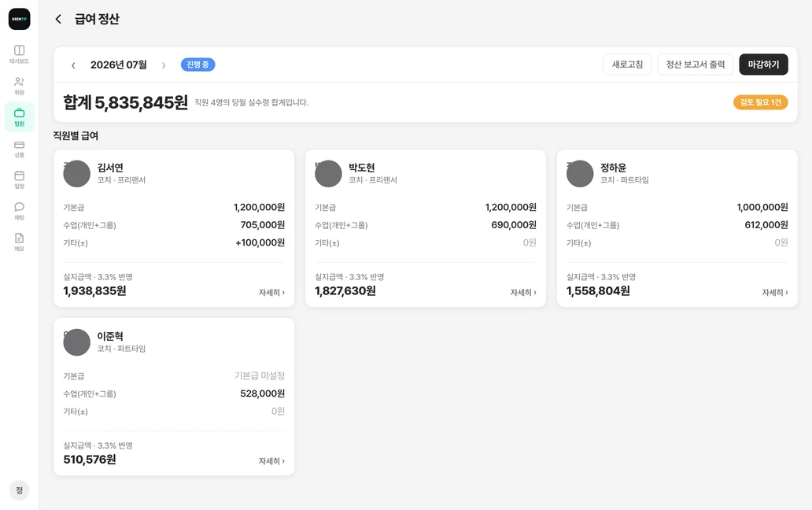Click +100,000원 in 김서연's card
The height and width of the screenshot is (510, 812).
pyautogui.click(x=260, y=243)
